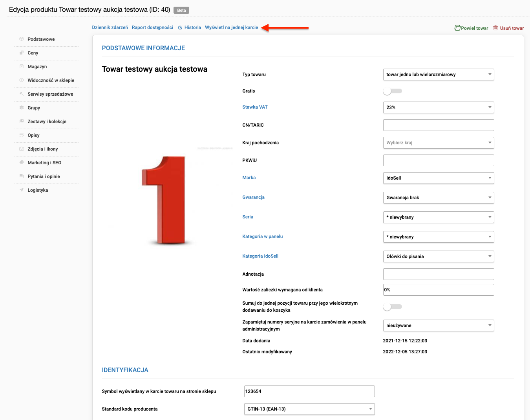This screenshot has height=420, width=530.
Task: Click the Opisy sidebar icon
Action: 22,135
